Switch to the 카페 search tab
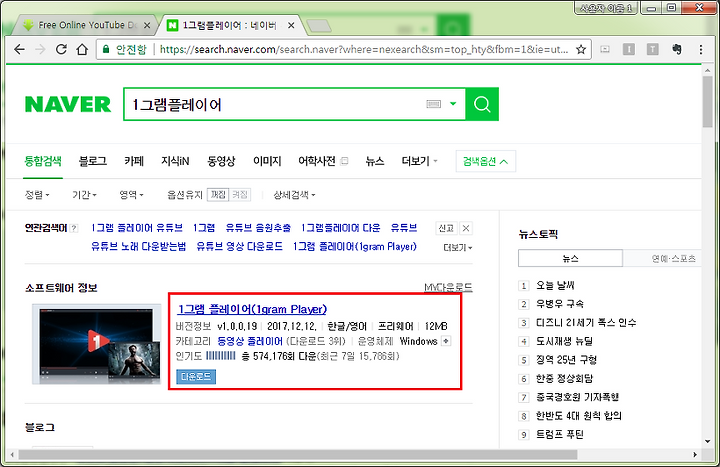720x467 pixels. [x=134, y=161]
